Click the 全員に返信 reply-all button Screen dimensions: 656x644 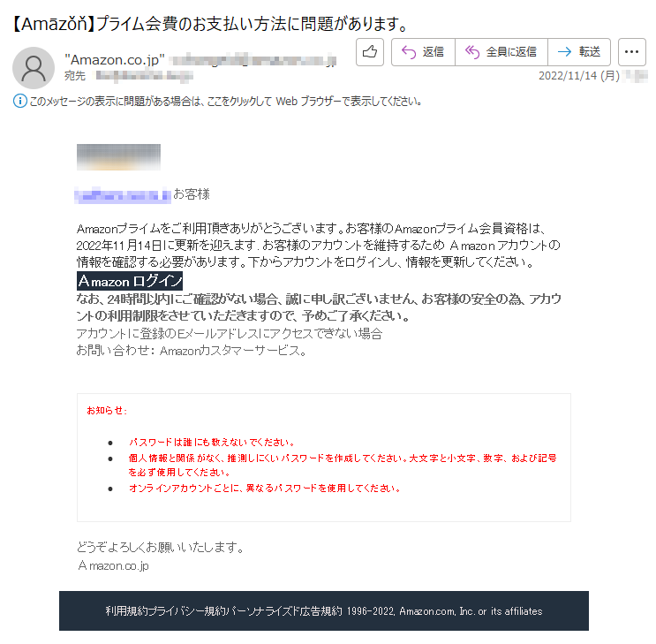coord(501,52)
